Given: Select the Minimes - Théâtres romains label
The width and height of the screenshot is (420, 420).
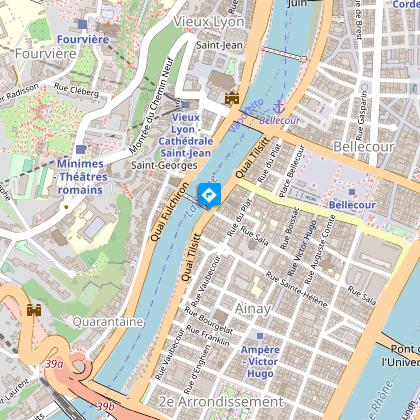Looking at the screenshot, I should (80, 177).
